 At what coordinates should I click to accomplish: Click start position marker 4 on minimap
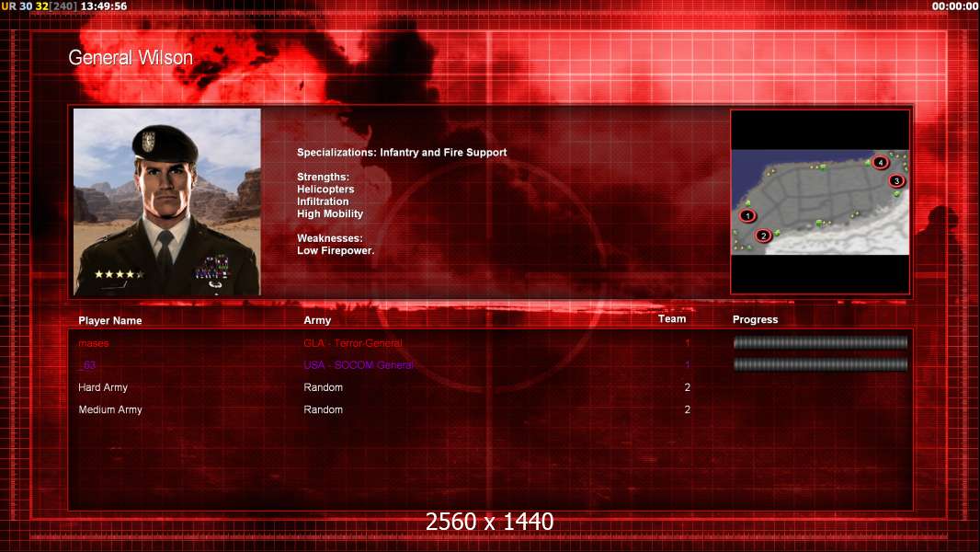(880, 163)
